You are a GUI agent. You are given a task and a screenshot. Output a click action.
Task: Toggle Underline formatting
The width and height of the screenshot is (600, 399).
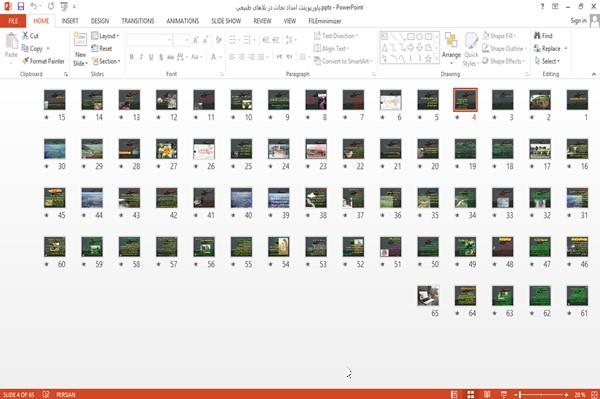pyautogui.click(x=151, y=57)
